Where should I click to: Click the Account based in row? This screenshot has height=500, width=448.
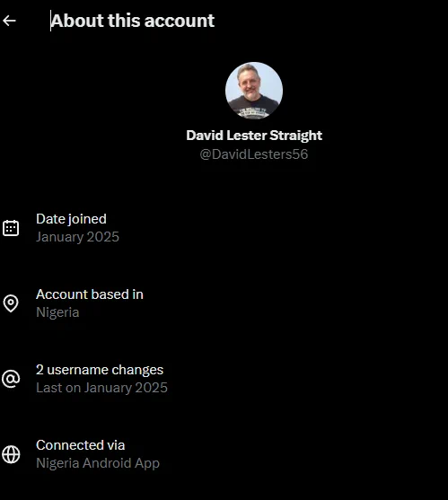pos(224,303)
